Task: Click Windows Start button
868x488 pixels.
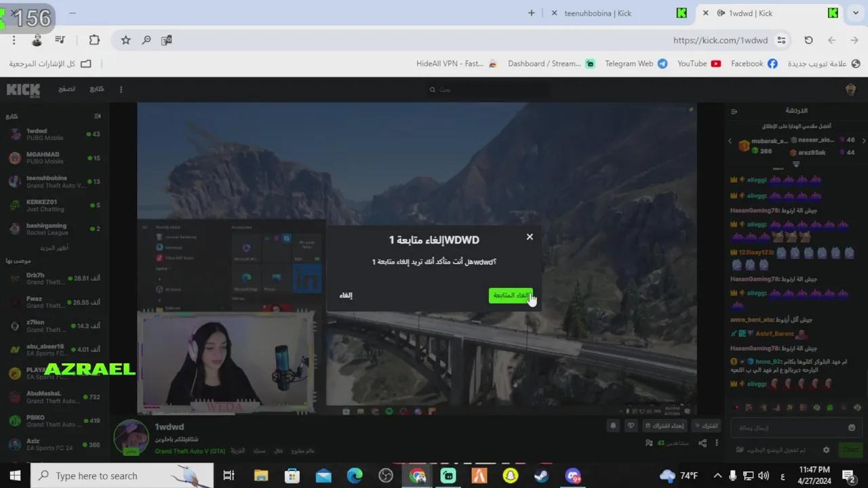Action: pos(15,476)
